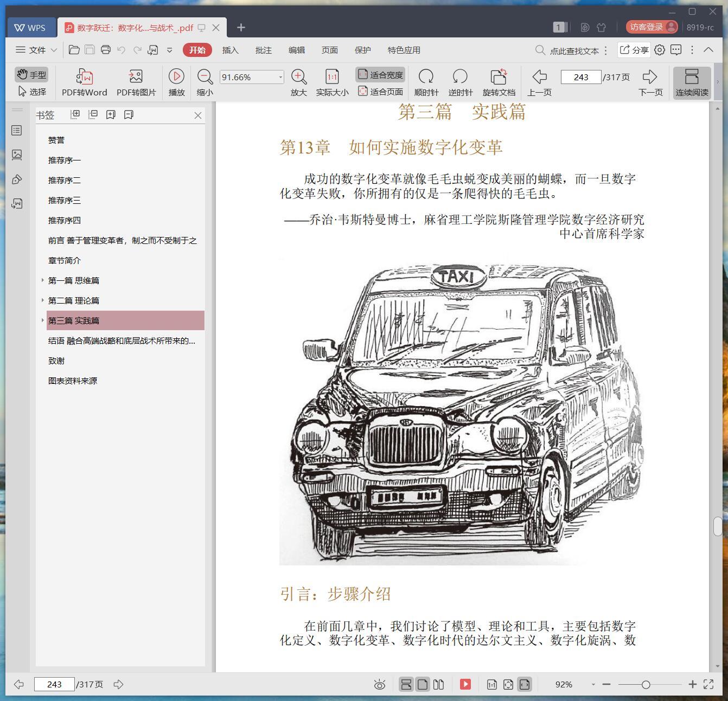The width and height of the screenshot is (728, 701).
Task: Add a new bookmark in 书签 panel
Action: pos(111,114)
